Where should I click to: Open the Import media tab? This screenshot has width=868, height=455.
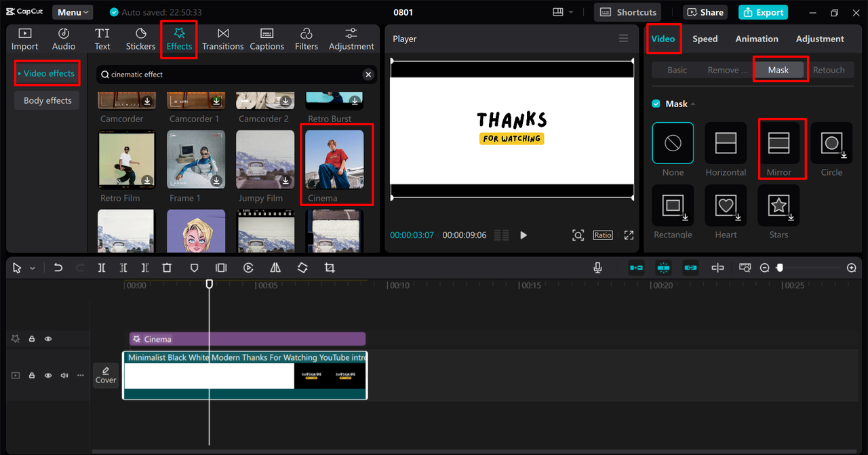(24, 39)
